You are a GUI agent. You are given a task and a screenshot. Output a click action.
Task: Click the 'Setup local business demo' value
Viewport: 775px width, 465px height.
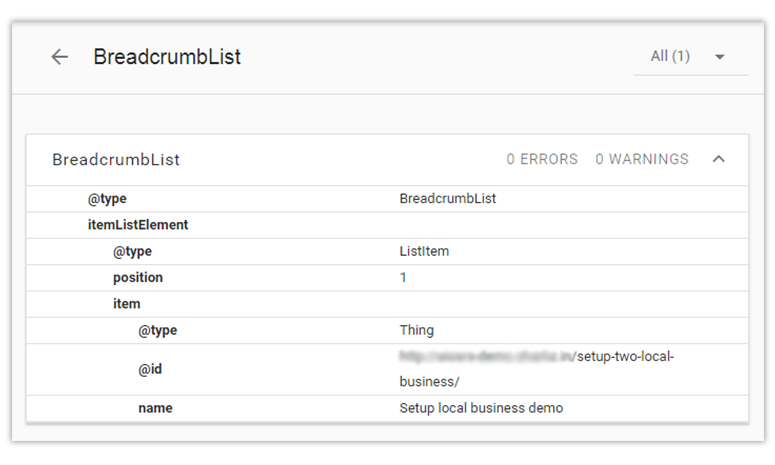[x=481, y=408]
